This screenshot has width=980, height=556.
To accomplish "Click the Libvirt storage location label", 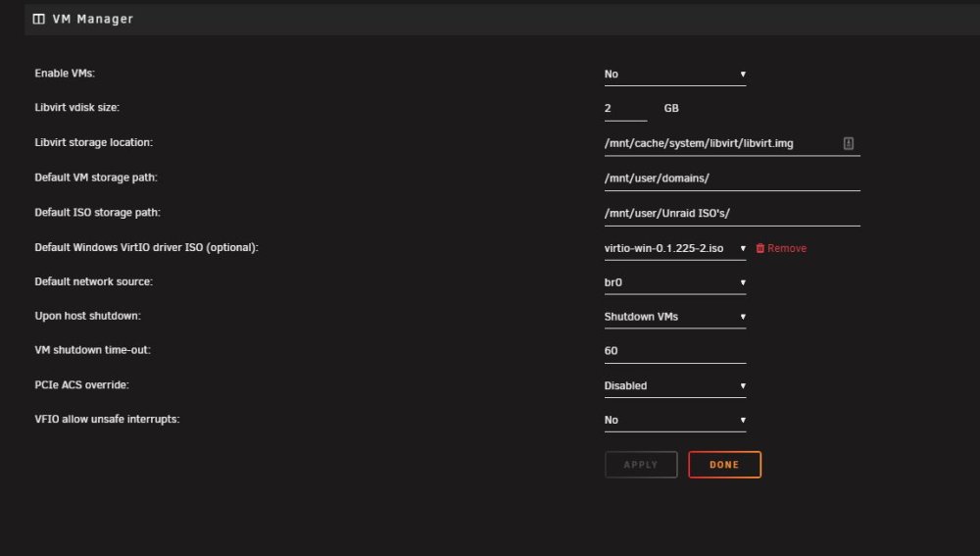I will pos(94,142).
